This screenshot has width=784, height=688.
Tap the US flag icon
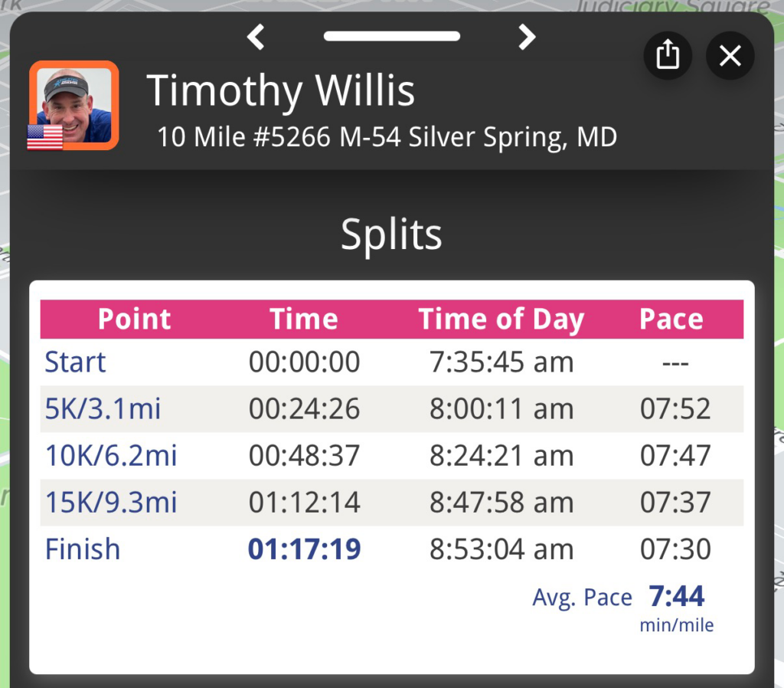click(x=45, y=138)
